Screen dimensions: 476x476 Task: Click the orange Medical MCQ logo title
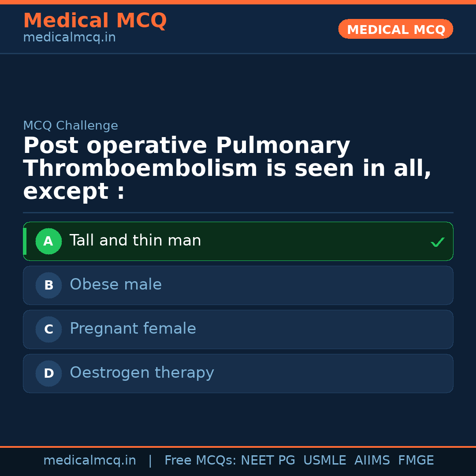coord(95,21)
